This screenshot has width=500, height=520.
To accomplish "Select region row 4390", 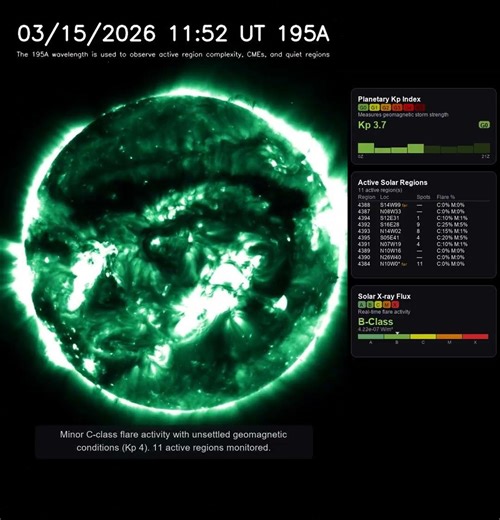I will pos(423,257).
